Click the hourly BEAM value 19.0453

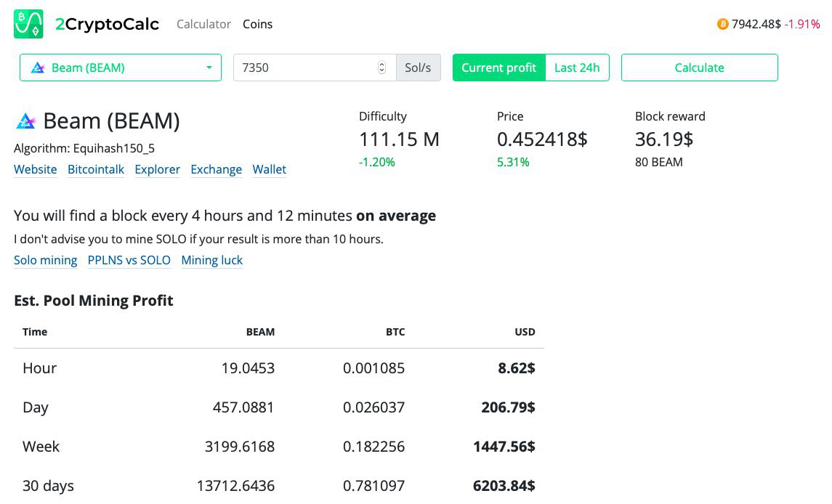(x=248, y=368)
